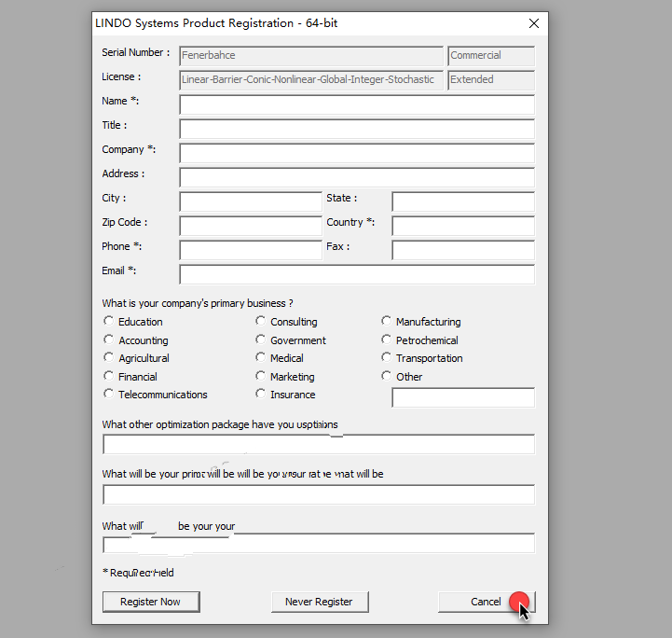Choose the Consulting radio button

click(x=260, y=321)
